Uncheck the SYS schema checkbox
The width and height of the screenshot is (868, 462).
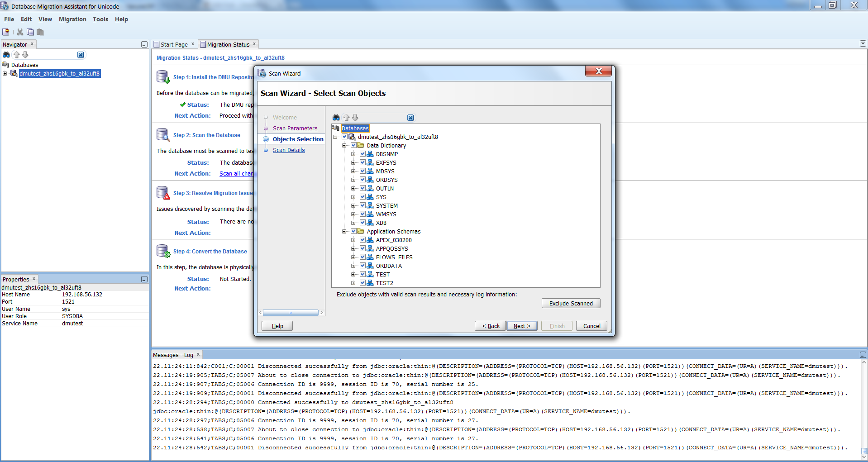click(363, 197)
